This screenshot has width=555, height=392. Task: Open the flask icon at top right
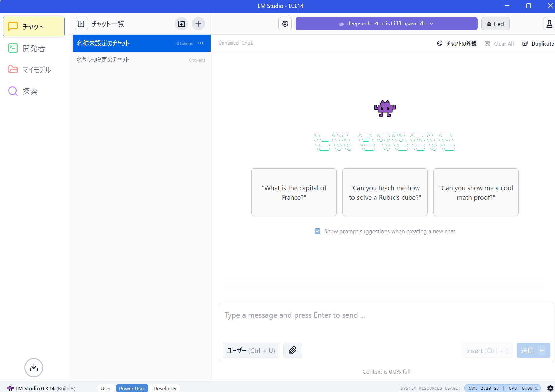coord(549,24)
